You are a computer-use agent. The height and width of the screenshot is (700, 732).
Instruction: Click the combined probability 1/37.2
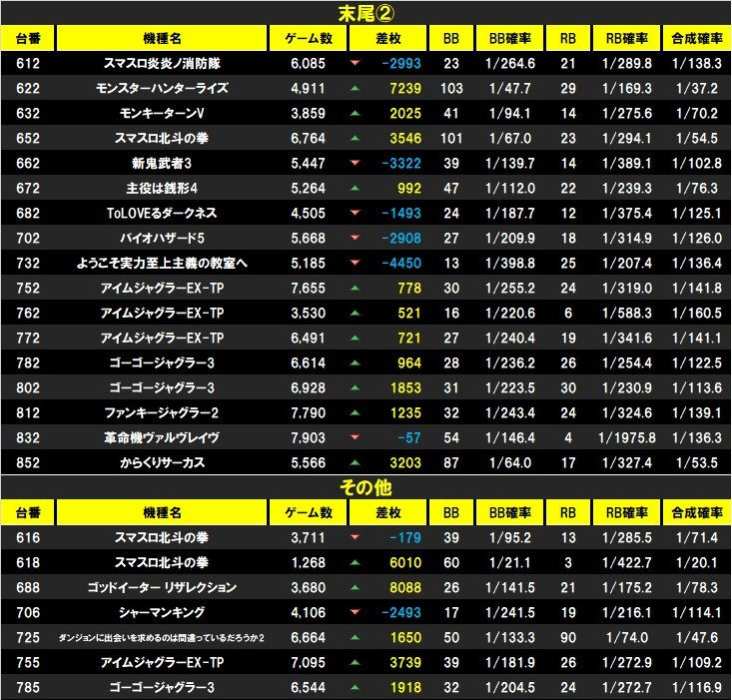coord(696,88)
